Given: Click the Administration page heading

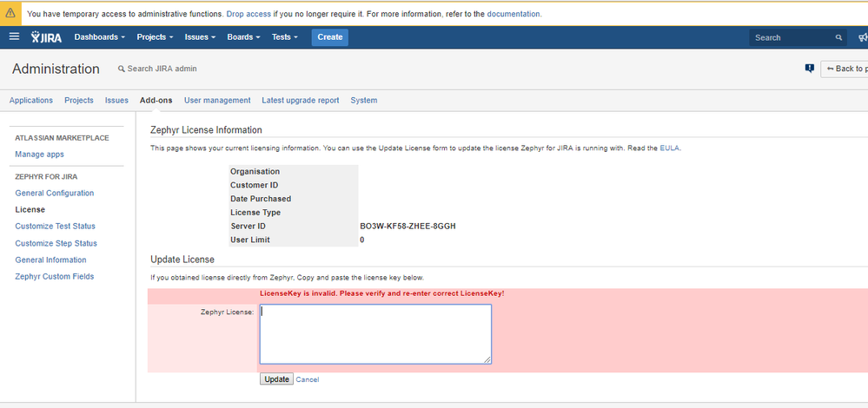Looking at the screenshot, I should click(x=56, y=69).
